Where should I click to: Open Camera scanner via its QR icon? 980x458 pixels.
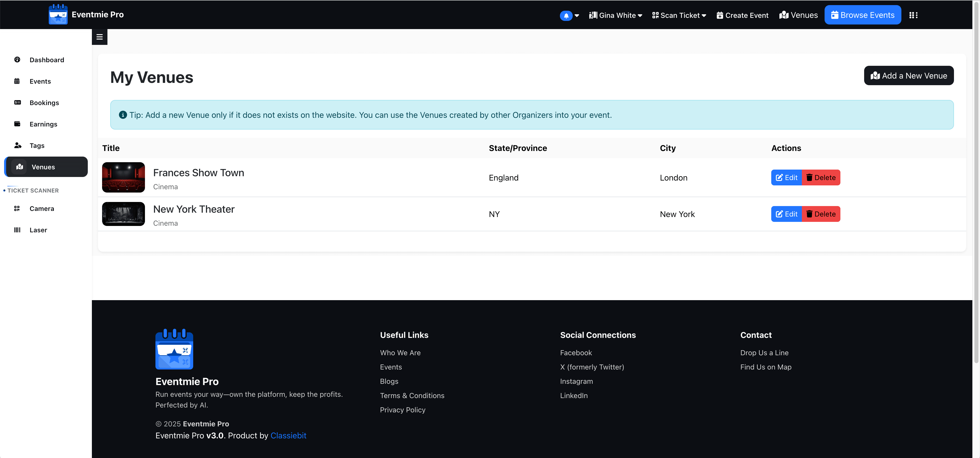tap(17, 208)
